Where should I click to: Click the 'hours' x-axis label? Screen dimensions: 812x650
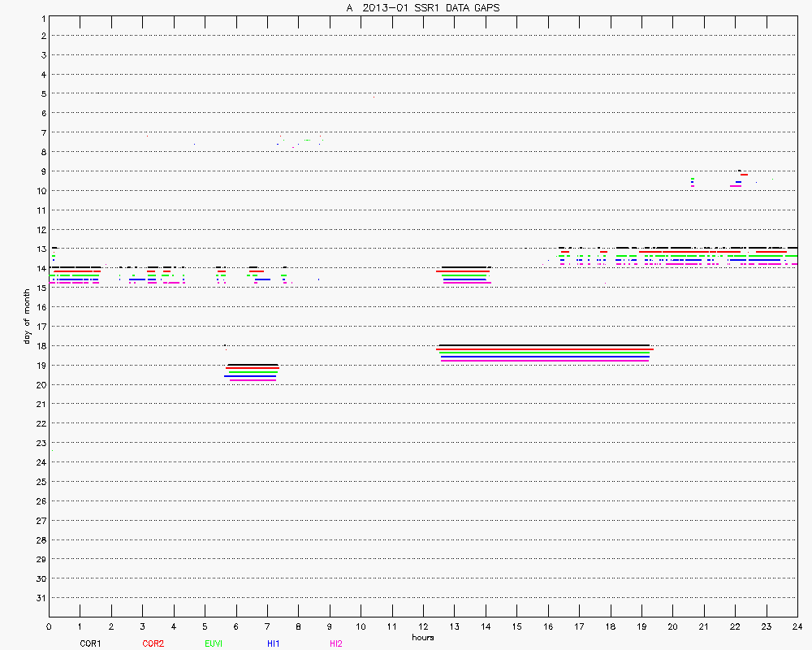tap(422, 638)
